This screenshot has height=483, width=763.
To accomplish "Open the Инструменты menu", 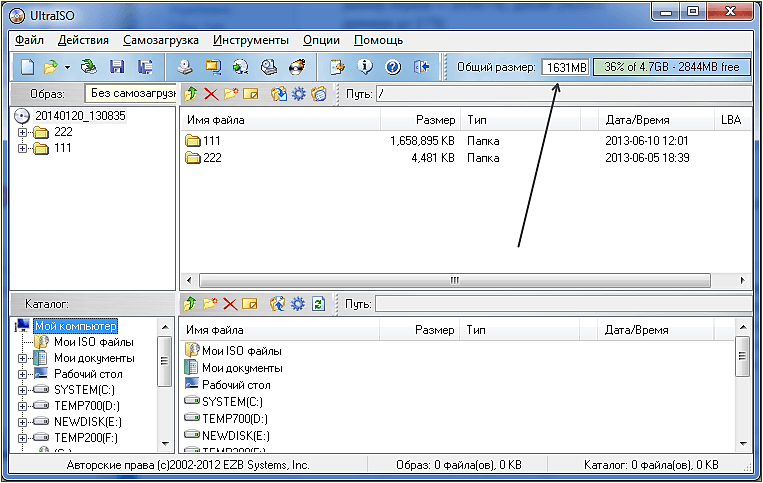I will pos(251,40).
